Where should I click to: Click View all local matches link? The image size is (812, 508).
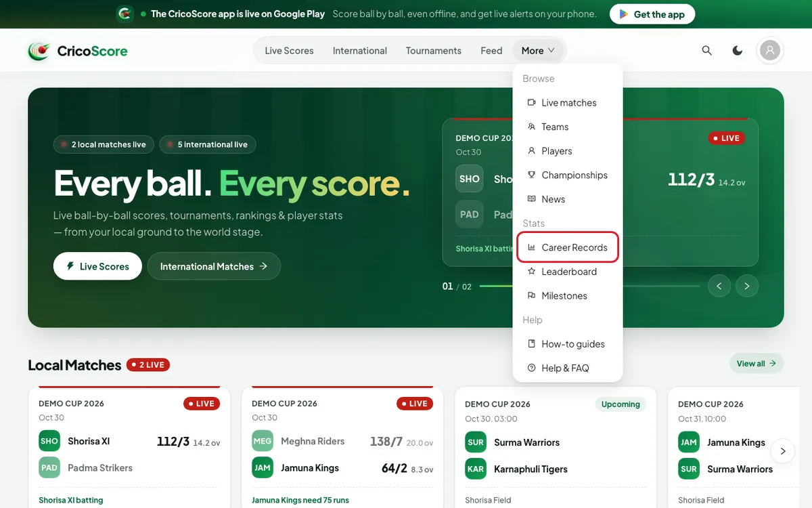(x=757, y=364)
